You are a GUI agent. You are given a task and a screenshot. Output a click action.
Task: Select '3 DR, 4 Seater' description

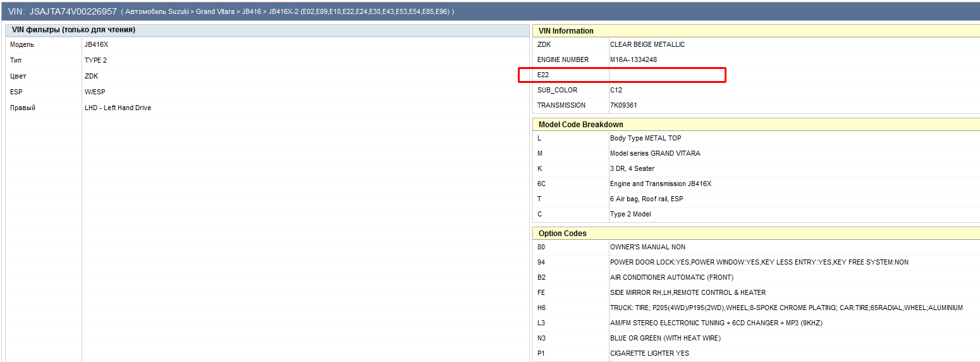pos(632,169)
